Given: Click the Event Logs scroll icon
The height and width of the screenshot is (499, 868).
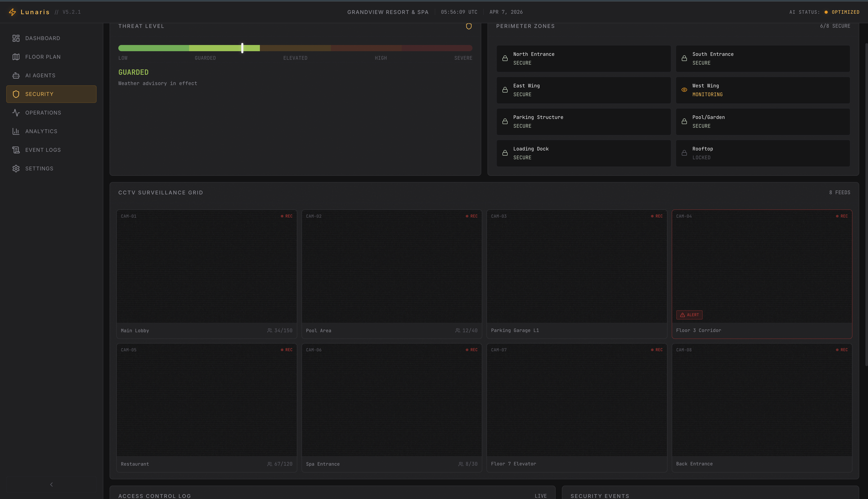Looking at the screenshot, I should 16,150.
